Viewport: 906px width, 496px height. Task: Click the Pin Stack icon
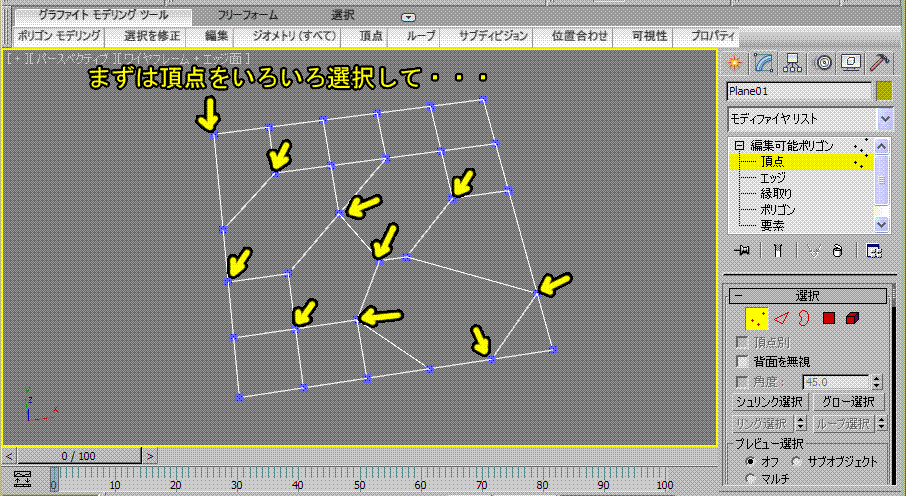tap(742, 250)
